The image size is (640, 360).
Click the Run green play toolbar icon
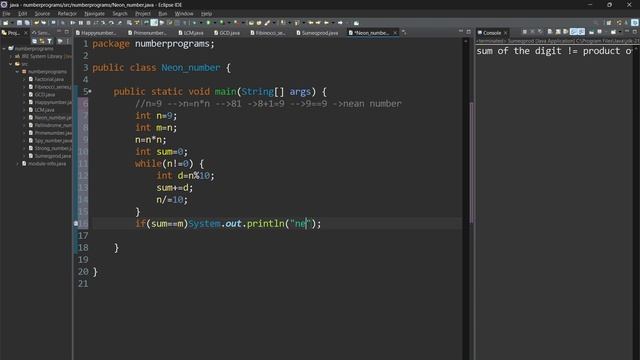tap(208, 23)
